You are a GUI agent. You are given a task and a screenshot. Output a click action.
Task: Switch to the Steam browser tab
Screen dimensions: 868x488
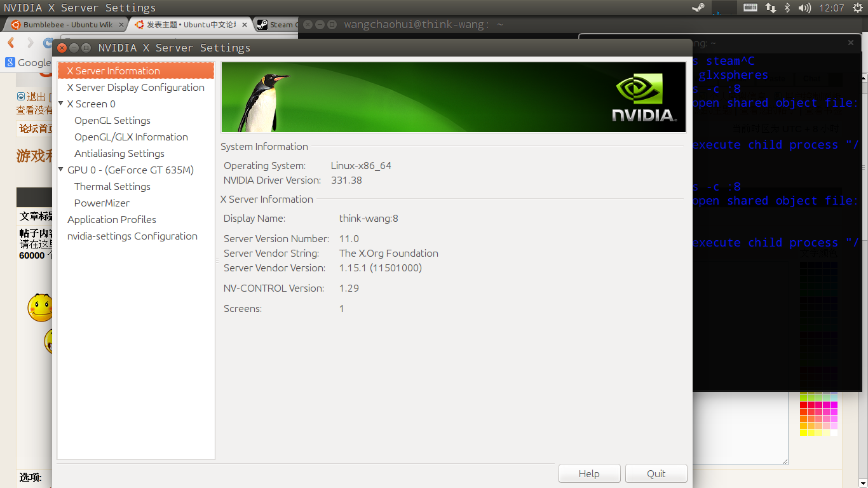tap(276, 25)
